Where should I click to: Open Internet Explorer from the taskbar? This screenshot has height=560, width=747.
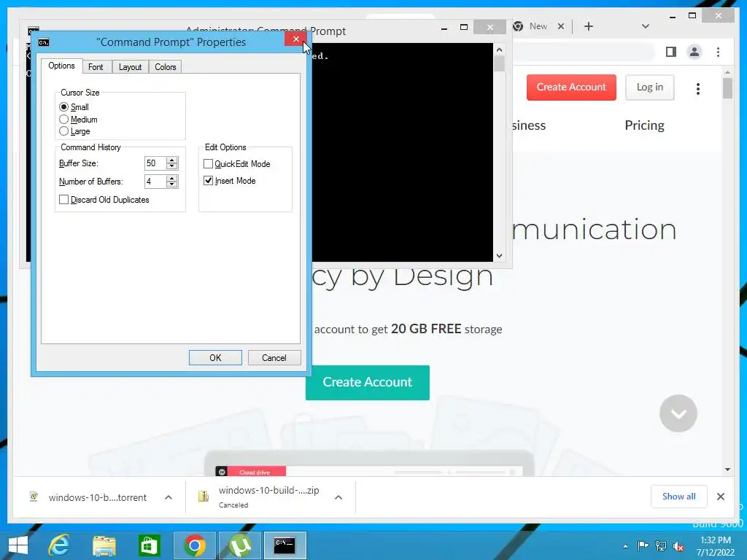(x=60, y=545)
